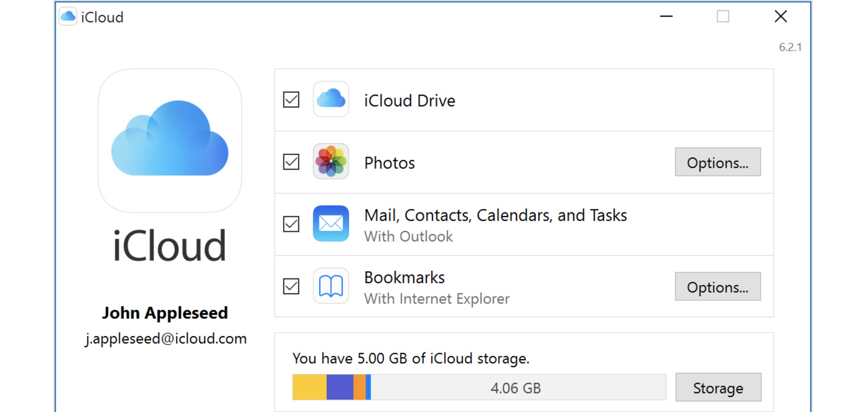Click the 4.06 GB free storage area
This screenshot has width=868, height=412.
coord(516,387)
